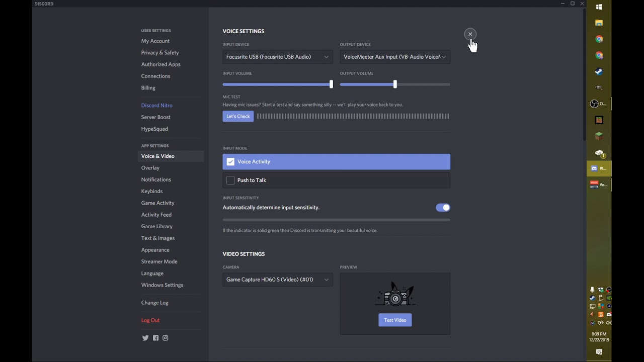Open Game Library settings
The image size is (644, 362).
(x=157, y=226)
